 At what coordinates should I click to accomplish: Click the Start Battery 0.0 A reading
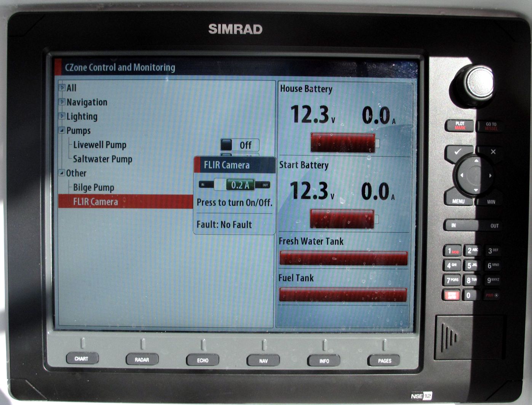click(378, 191)
